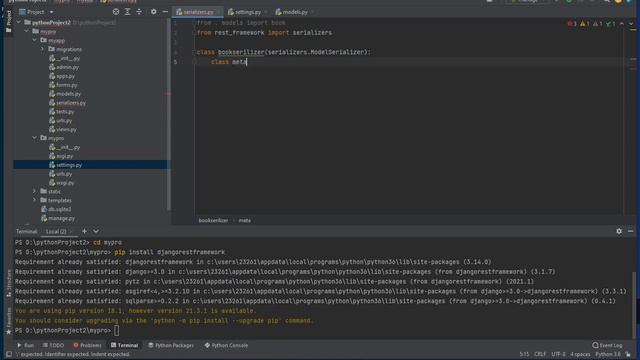Hide the Project tool window with minus icon
The image size is (640, 360).
[x=165, y=12]
